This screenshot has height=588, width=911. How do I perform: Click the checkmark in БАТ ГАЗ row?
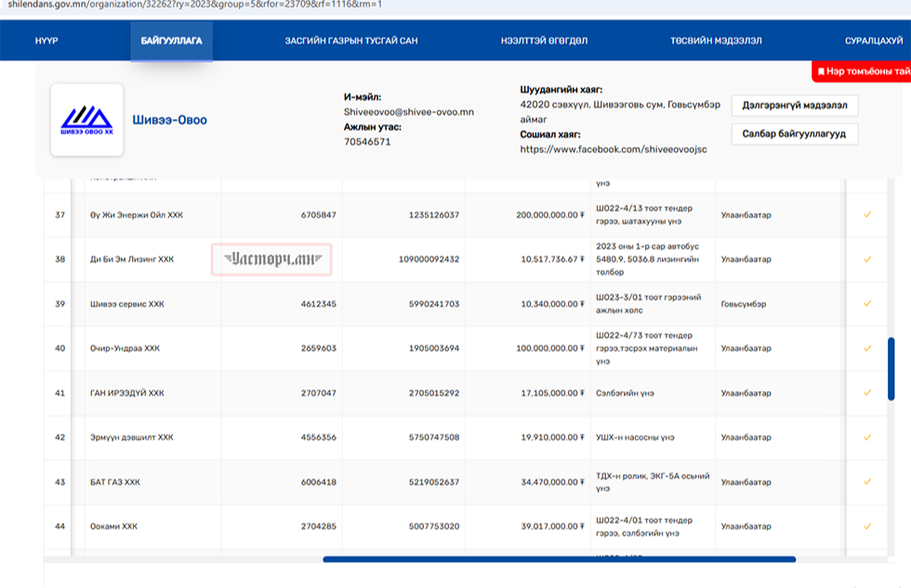point(866,482)
